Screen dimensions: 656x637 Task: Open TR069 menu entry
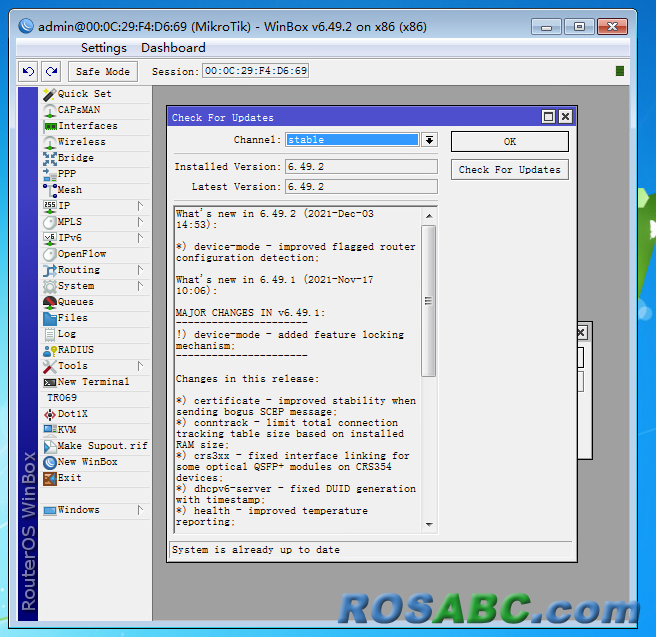pos(62,398)
